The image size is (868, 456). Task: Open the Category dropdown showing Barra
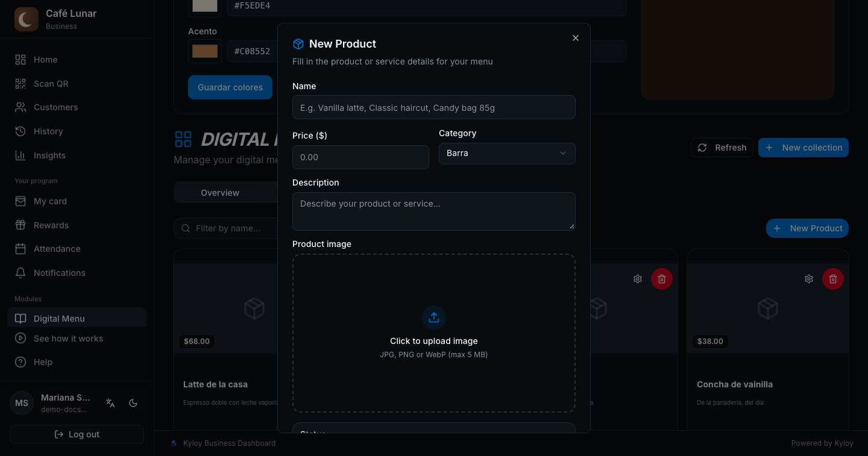pos(507,153)
